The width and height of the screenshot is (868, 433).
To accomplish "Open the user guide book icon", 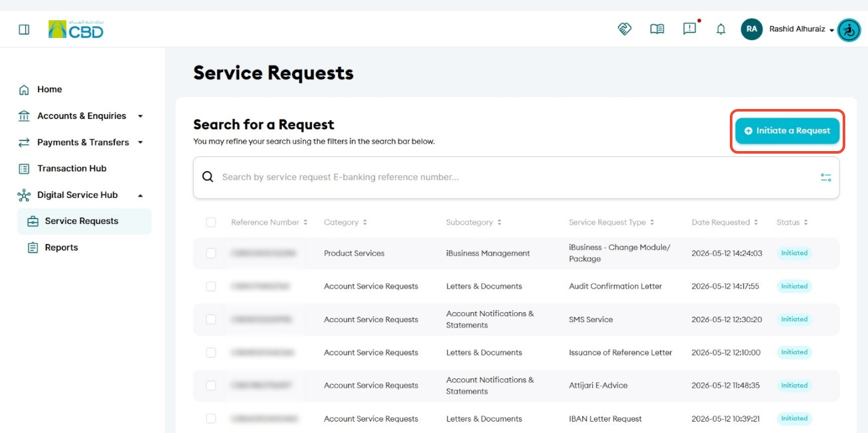I will pyautogui.click(x=657, y=29).
